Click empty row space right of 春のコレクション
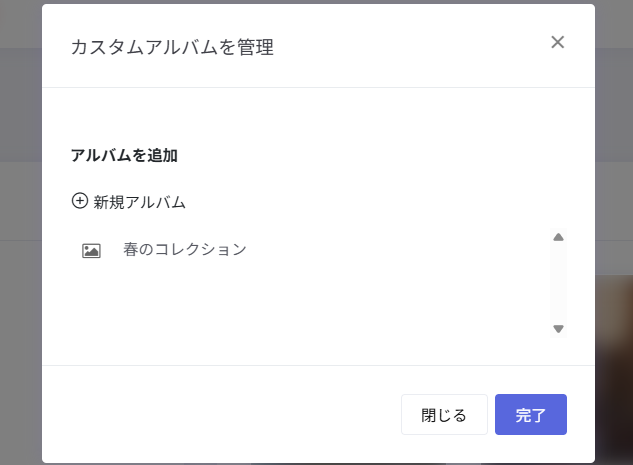Screen dimensions: 633x465 [x=398, y=249]
